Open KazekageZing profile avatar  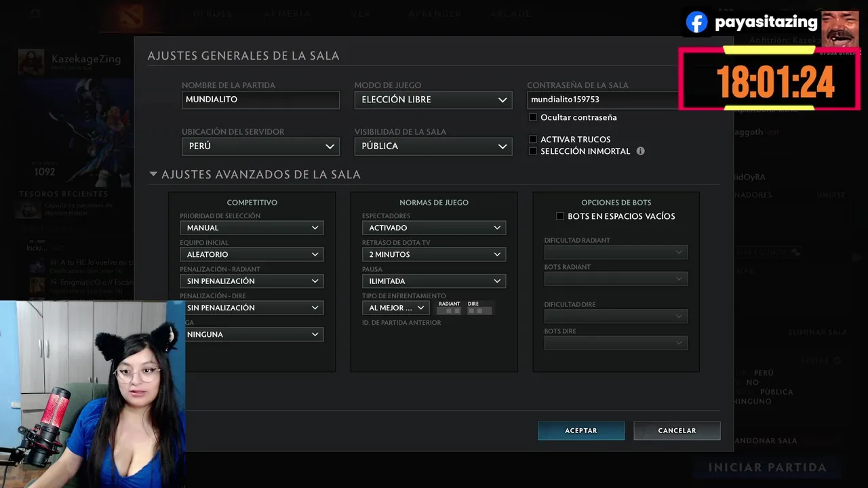coord(31,62)
